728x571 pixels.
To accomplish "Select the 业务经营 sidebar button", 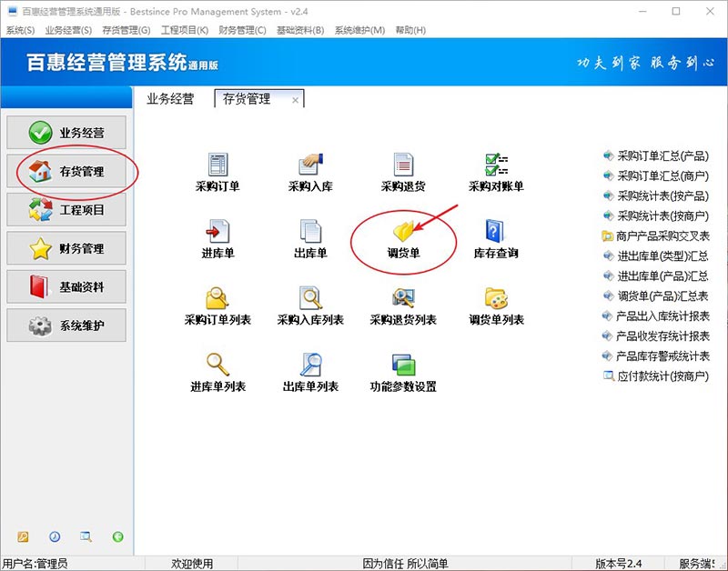I will (66, 133).
